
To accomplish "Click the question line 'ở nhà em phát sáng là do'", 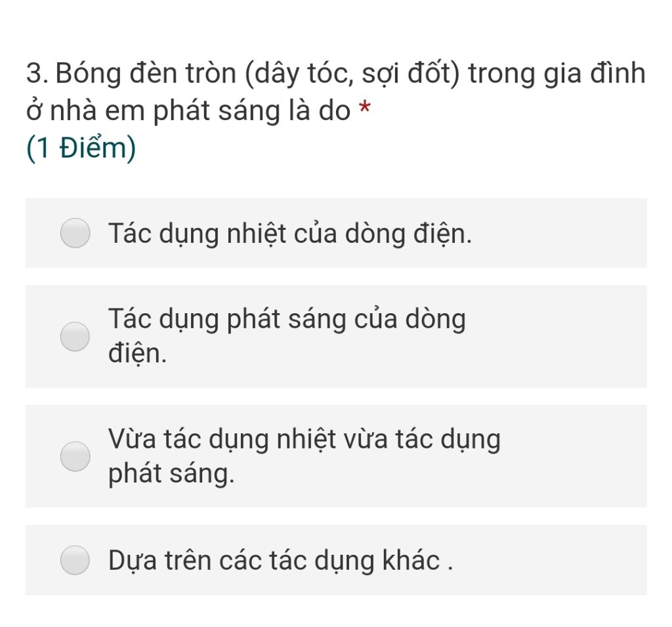I will pyautogui.click(x=188, y=111).
